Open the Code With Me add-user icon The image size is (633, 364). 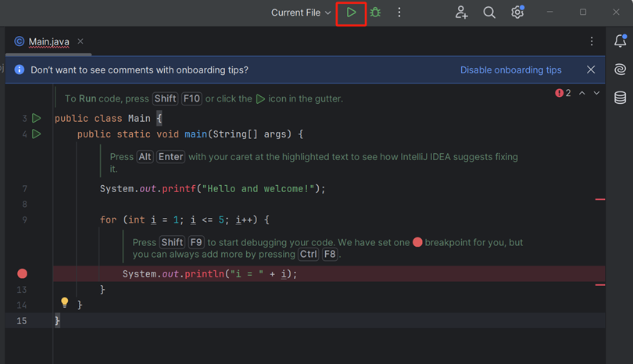coord(461,12)
